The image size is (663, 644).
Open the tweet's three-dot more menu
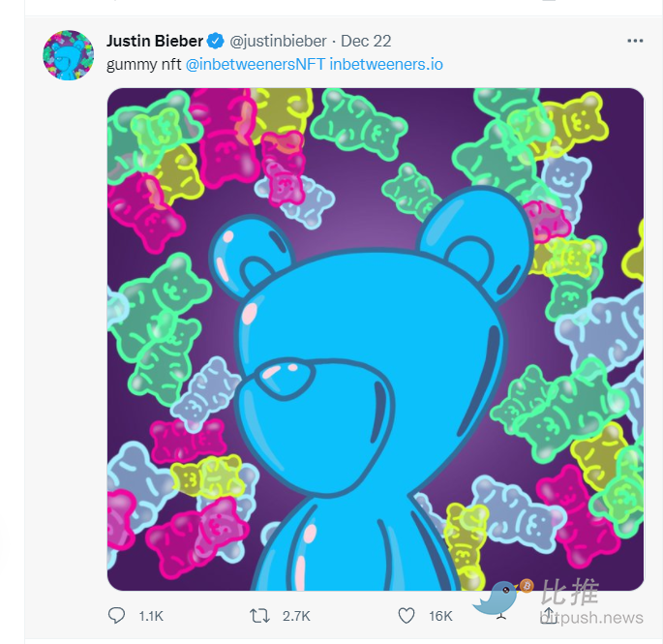click(635, 41)
